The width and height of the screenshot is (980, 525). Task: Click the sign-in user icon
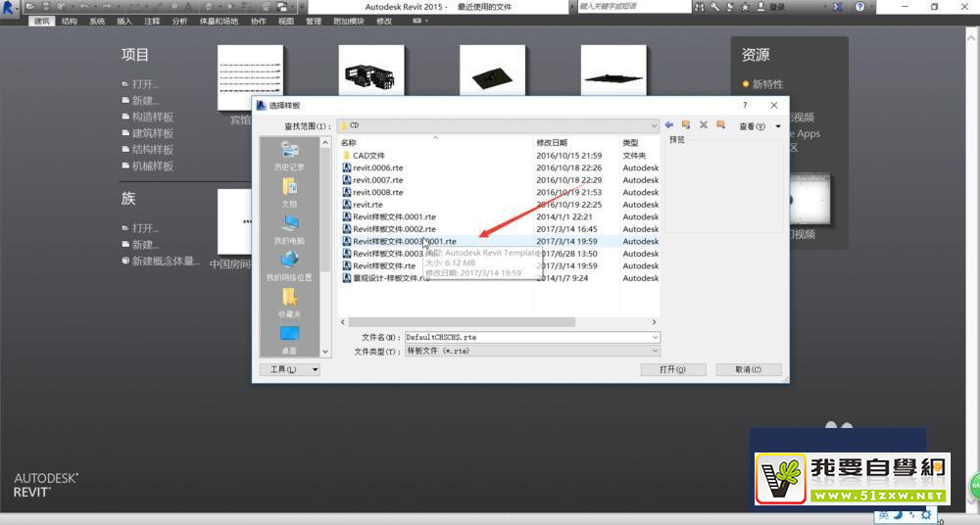pyautogui.click(x=760, y=7)
